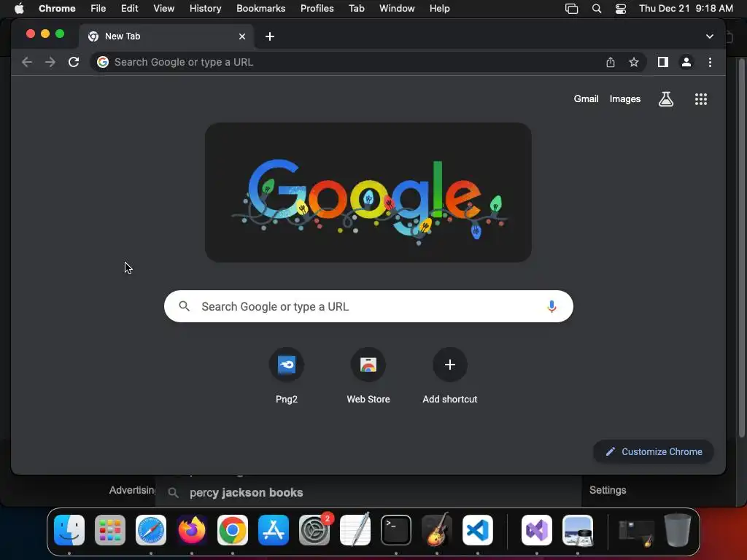Open Search Labs flask icon
The image size is (747, 560).
pyautogui.click(x=666, y=99)
